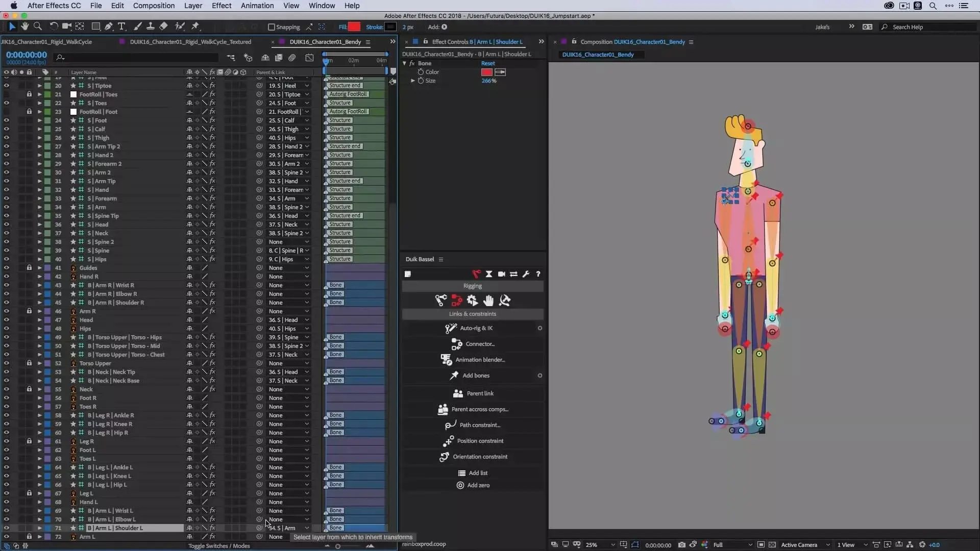Select the Selection arrow tool
The width and height of the screenshot is (980, 551).
12,26
